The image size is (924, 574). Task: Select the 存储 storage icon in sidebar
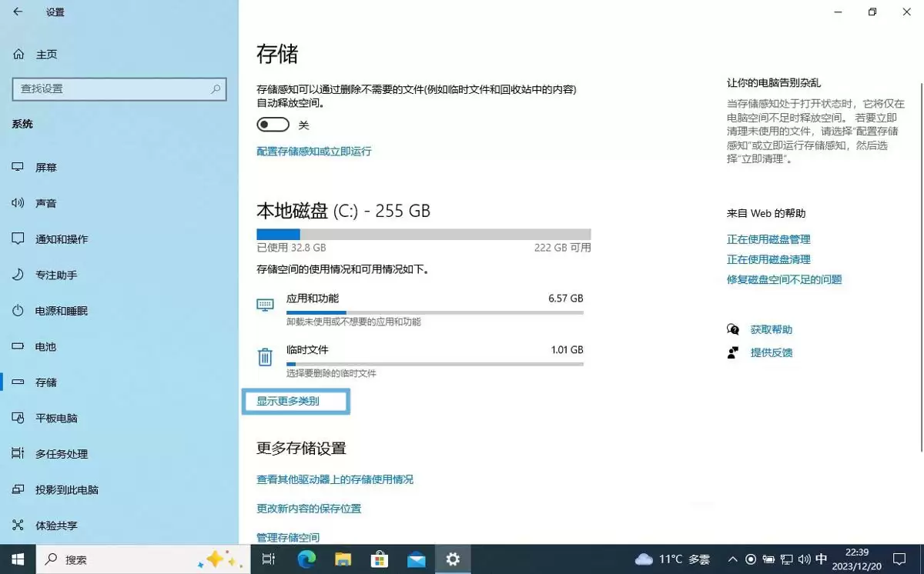click(x=18, y=382)
